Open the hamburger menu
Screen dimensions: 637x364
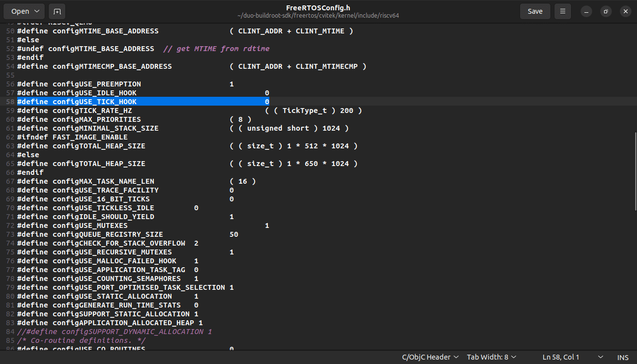(x=563, y=11)
